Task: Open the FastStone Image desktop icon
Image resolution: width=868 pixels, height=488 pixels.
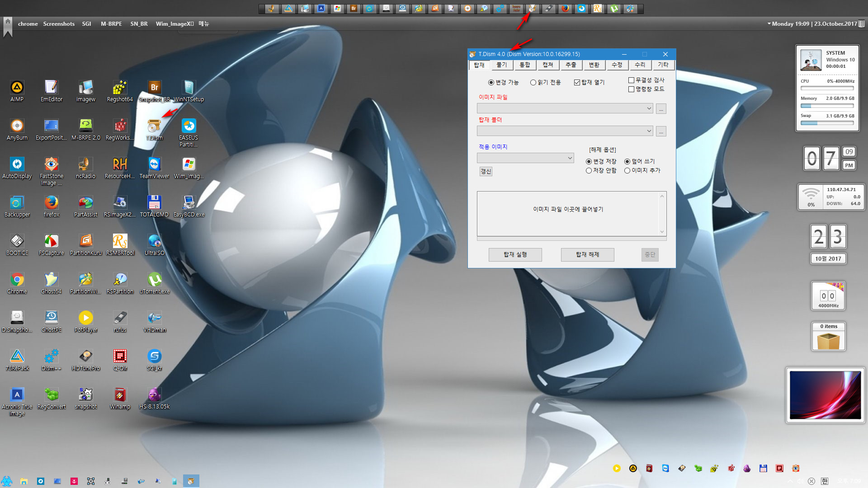Action: (52, 171)
